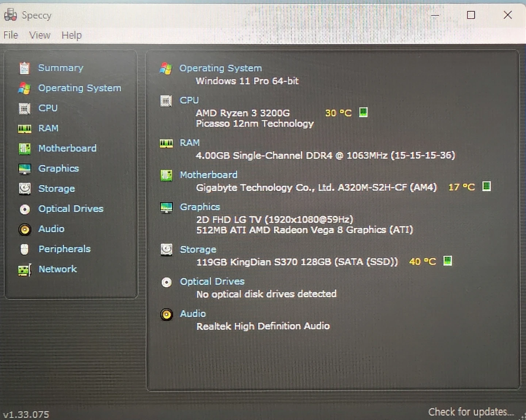Open the CPU section icon
526x420 pixels.
pos(24,108)
